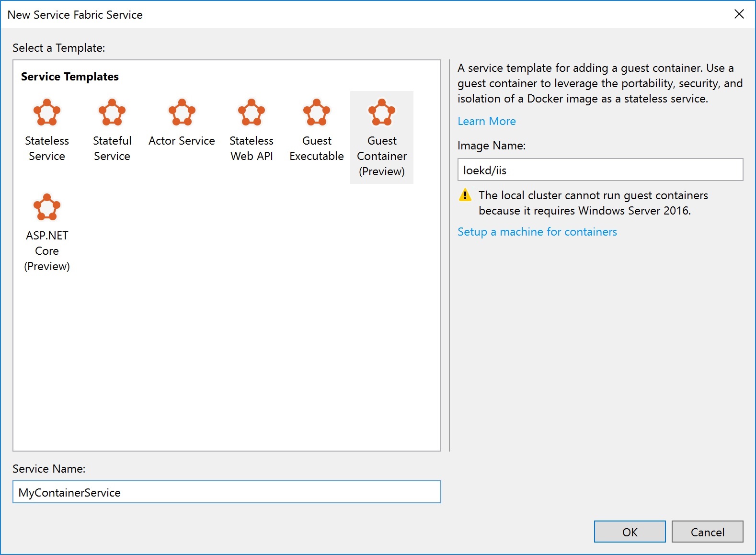756x555 pixels.
Task: Choose the ASP.NET Core (Preview) template icon
Action: (47, 207)
